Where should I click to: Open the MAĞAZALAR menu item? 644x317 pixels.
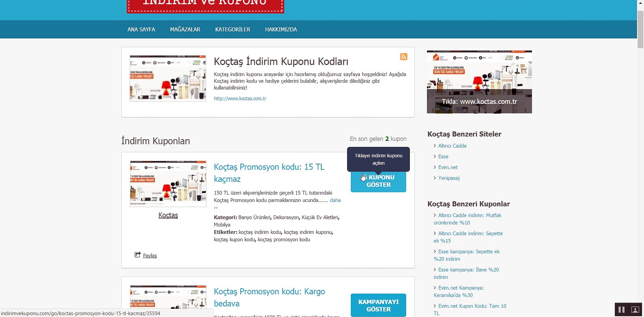pyautogui.click(x=185, y=29)
